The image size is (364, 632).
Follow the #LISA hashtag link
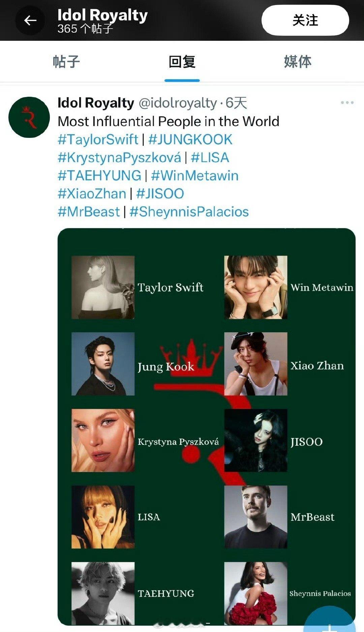pos(210,158)
